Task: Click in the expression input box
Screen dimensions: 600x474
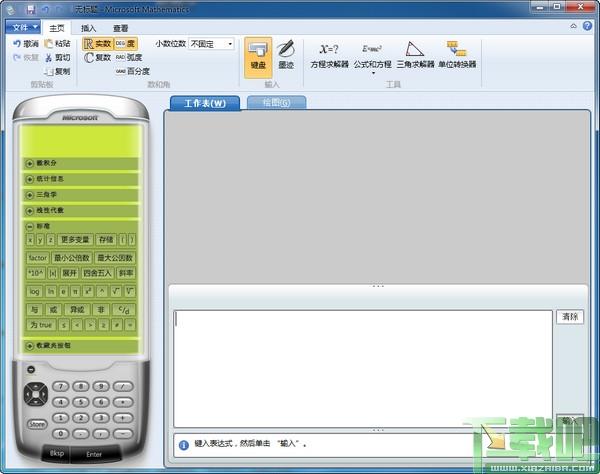Action: 363,367
